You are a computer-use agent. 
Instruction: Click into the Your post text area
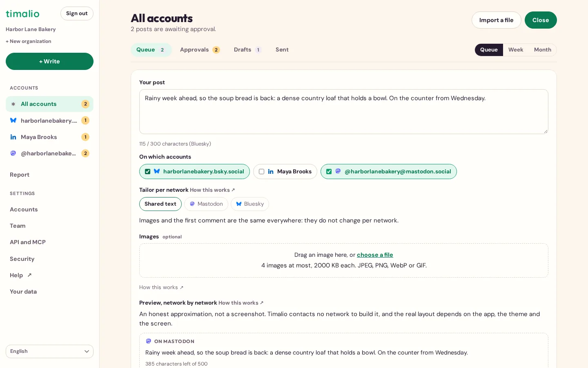pos(343,112)
